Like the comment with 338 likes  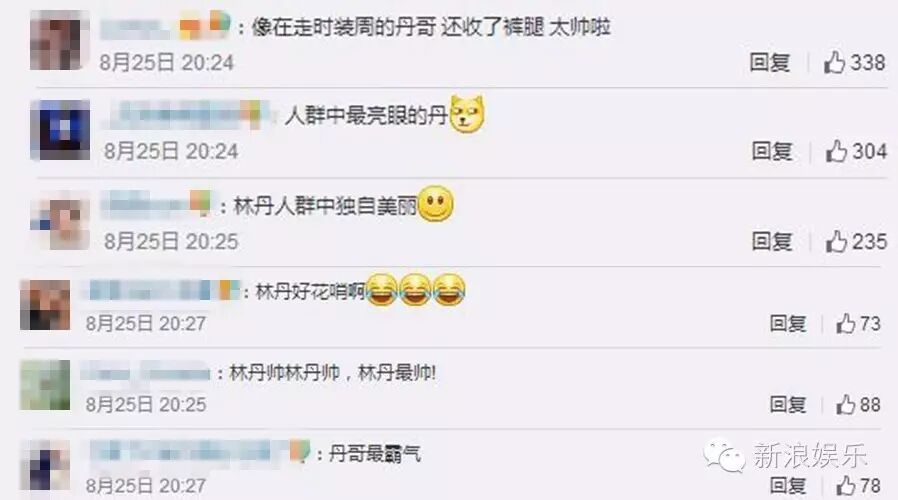tap(834, 62)
